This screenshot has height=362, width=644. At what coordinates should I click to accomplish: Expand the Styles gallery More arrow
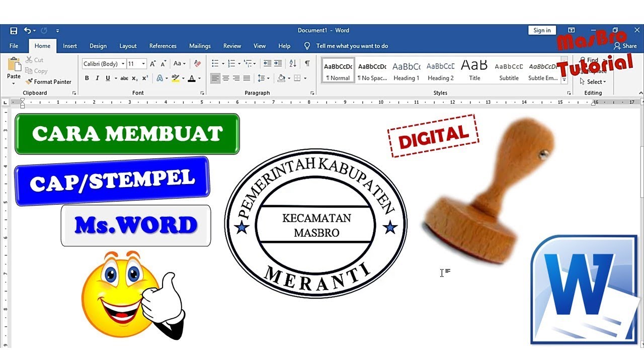point(565,80)
